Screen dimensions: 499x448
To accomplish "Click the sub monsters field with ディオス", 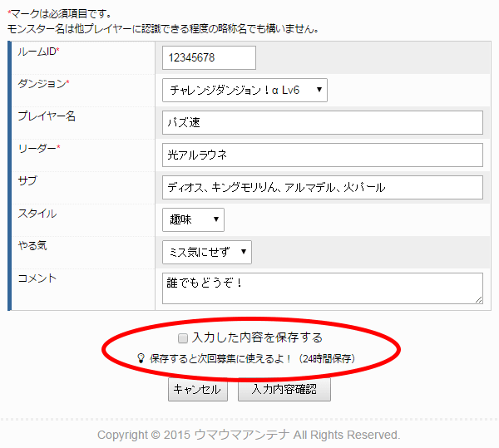I will (x=323, y=188).
